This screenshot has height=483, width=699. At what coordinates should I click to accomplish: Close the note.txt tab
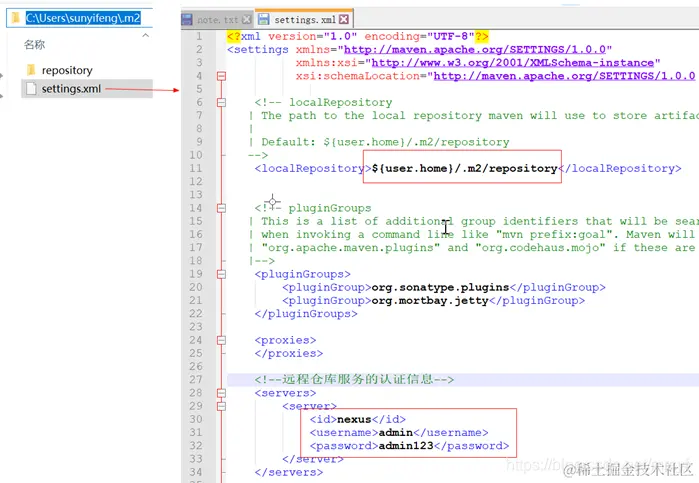pos(247,20)
